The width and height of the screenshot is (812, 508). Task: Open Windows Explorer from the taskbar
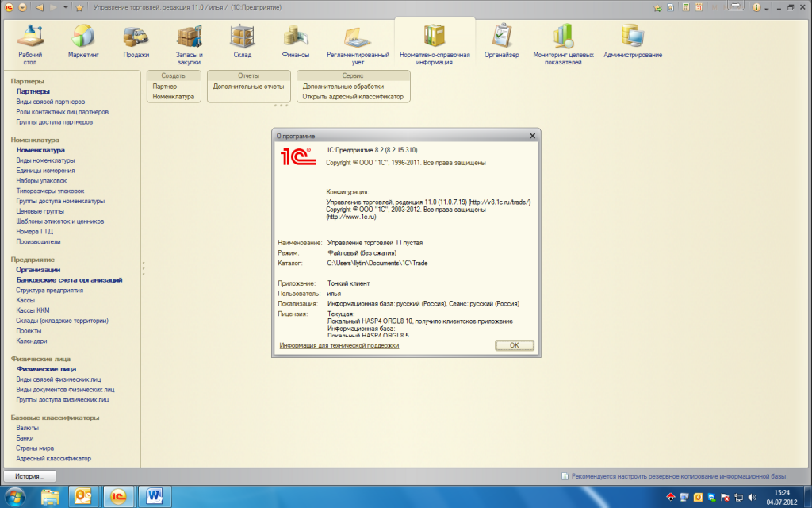coord(50,497)
